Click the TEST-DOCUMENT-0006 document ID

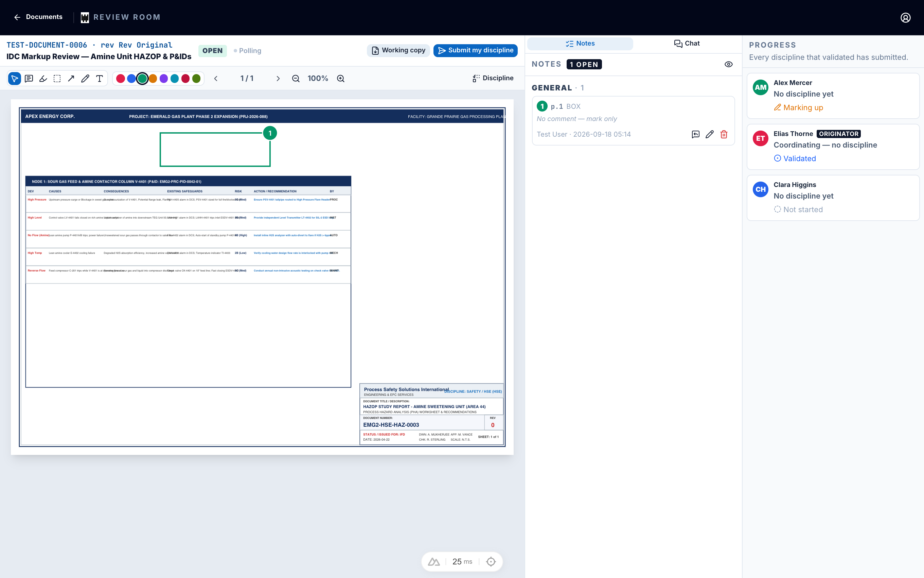coord(47,45)
